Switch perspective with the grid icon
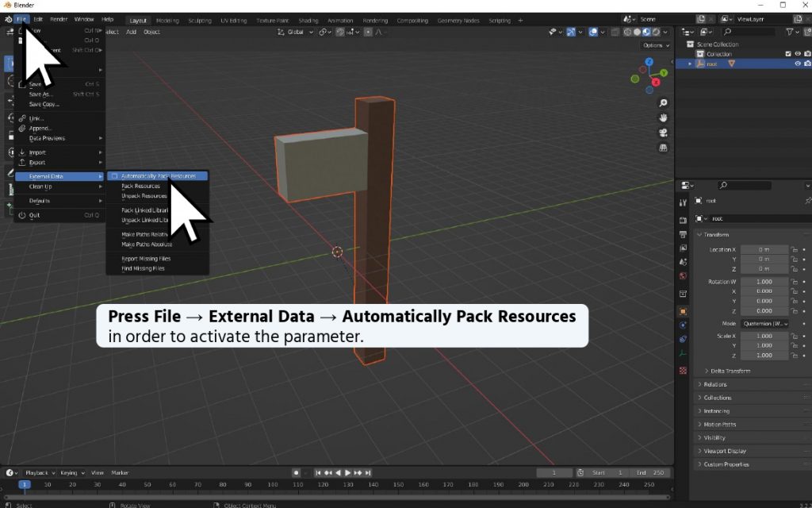The width and height of the screenshot is (812, 508). pyautogui.click(x=663, y=148)
